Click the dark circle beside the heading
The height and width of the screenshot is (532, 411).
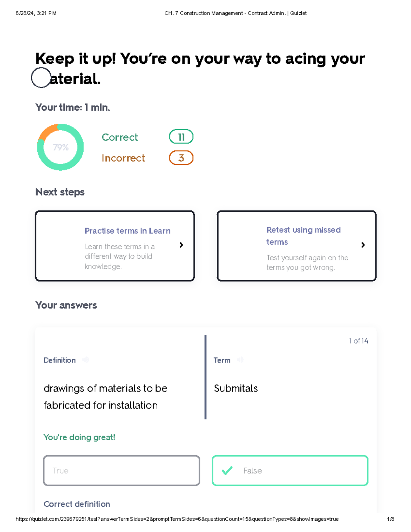[x=41, y=77]
